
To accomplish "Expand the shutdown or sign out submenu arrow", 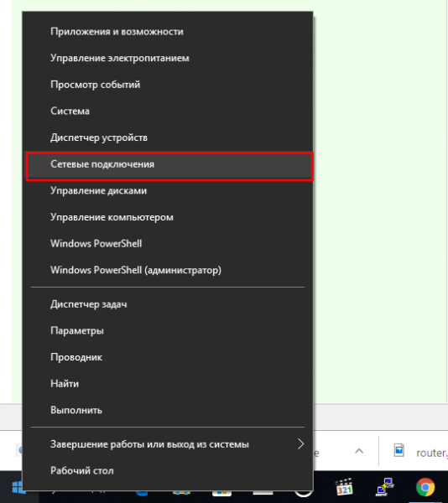I will (x=300, y=444).
